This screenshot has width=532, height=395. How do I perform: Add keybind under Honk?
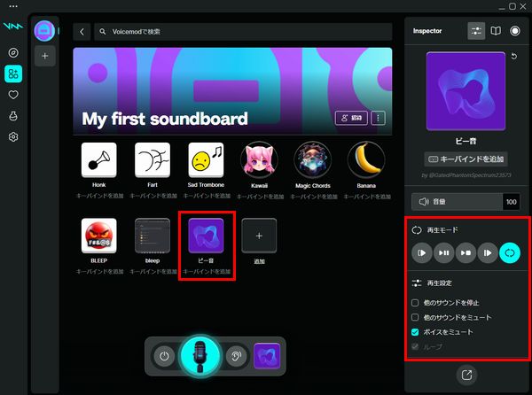pos(99,196)
